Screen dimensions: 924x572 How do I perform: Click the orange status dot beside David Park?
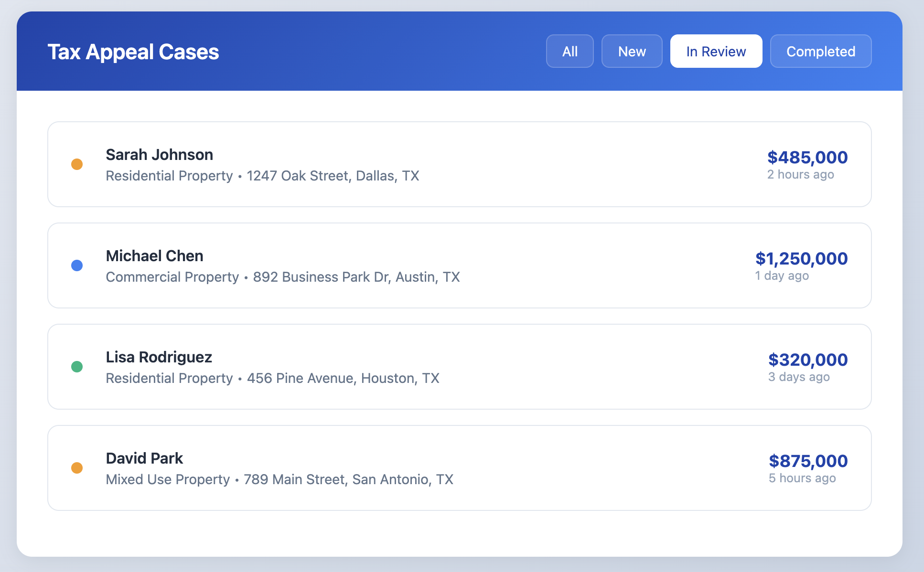(x=77, y=467)
